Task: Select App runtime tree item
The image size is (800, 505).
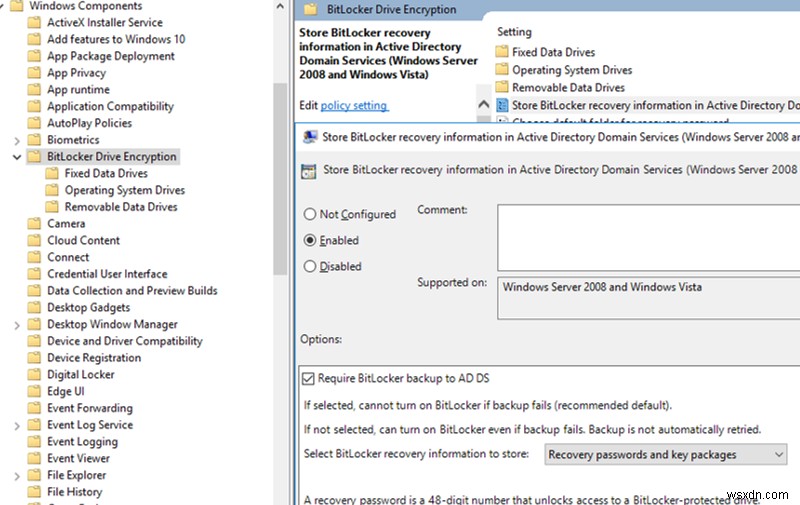Action: [78, 90]
